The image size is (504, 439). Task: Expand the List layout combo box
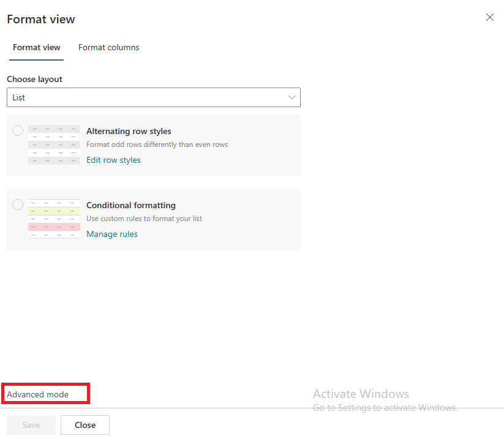[153, 97]
